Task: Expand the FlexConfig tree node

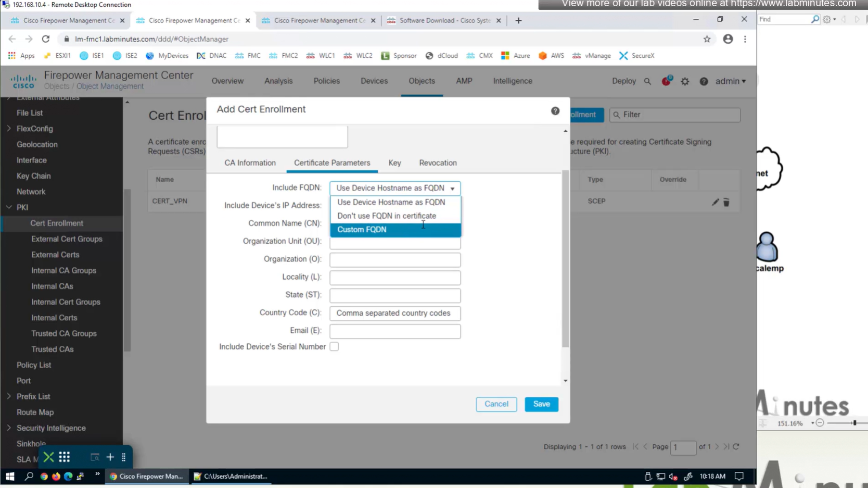Action: click(x=9, y=129)
